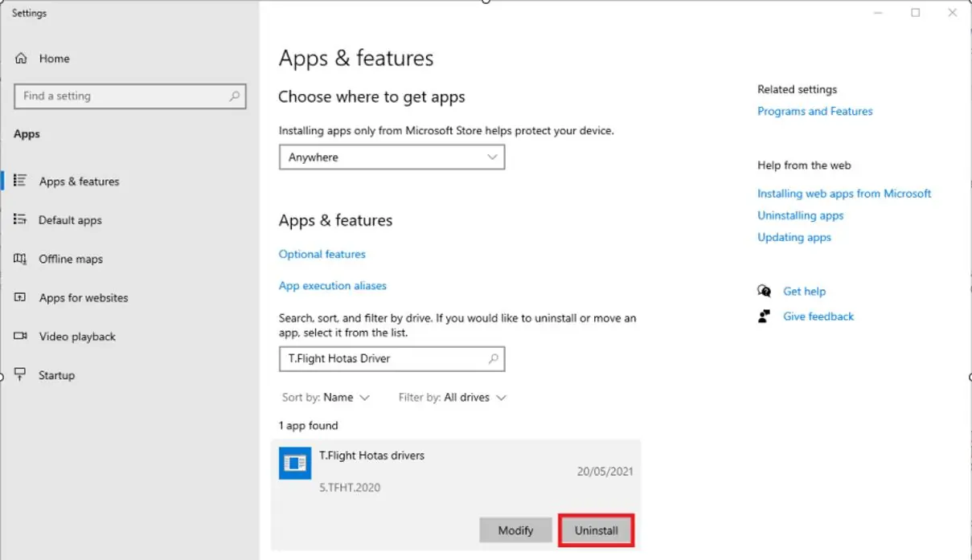972x560 pixels.
Task: Click the Home icon in sidebar
Action: tap(21, 59)
